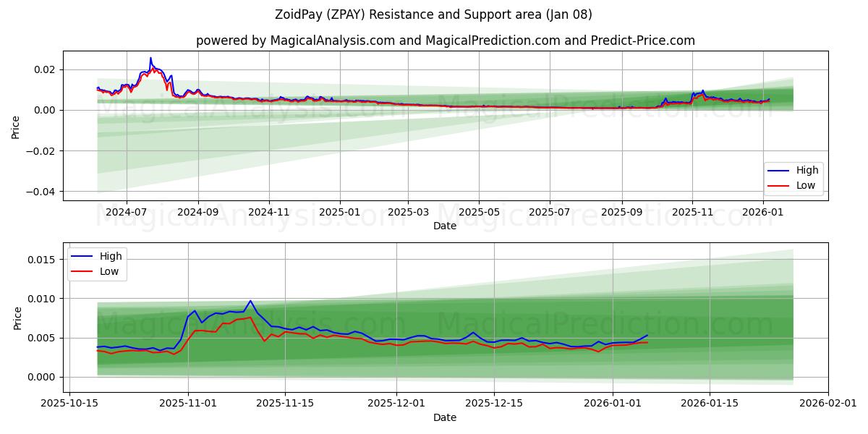
Task: Toggle the High legend entry in top chart
Action: point(805,170)
